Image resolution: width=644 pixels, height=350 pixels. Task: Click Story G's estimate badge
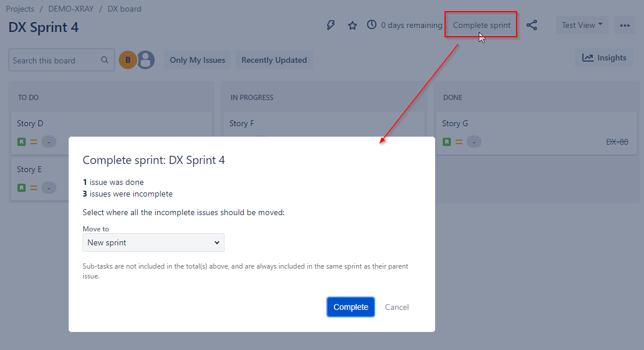coord(474,142)
